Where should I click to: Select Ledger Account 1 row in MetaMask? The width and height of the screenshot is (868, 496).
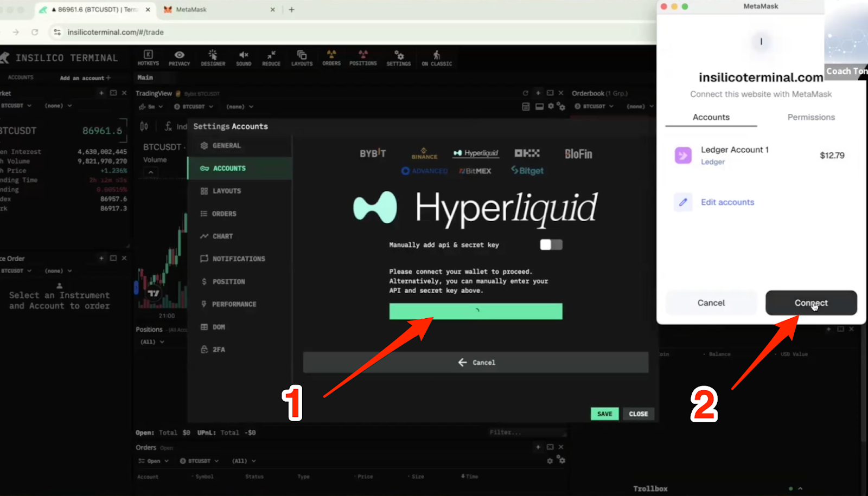761,156
